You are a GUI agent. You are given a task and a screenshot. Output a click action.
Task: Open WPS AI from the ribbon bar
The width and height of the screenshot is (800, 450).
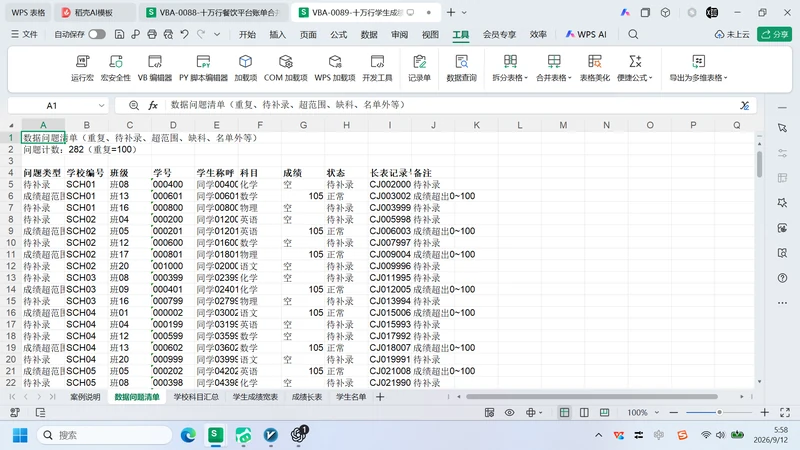pos(586,34)
